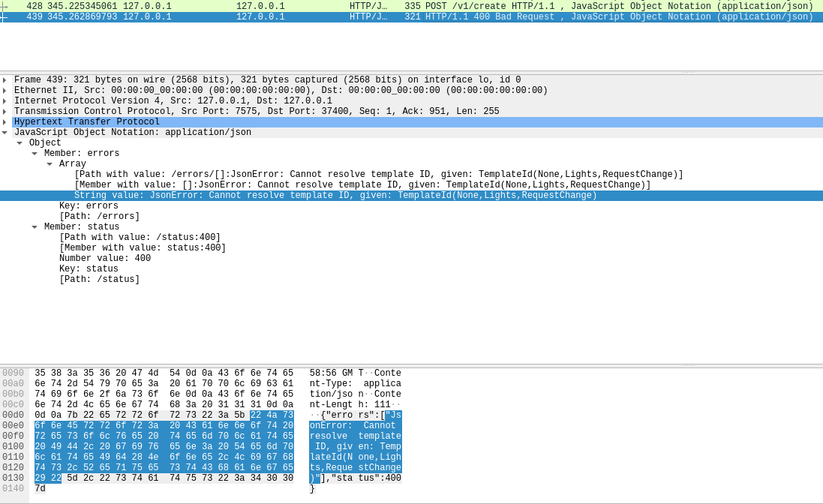Expand Transmission Control Protocol section
The image size is (823, 504).
click(x=5, y=112)
